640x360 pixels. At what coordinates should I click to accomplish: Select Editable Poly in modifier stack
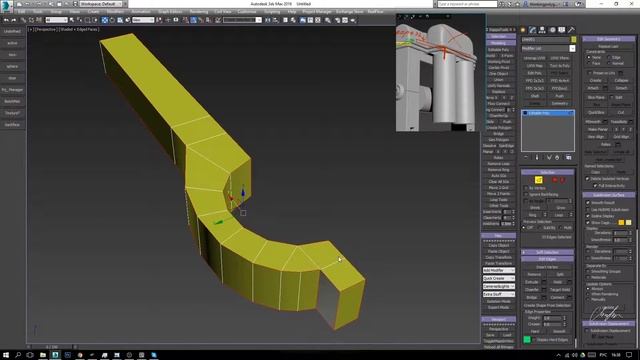point(548,113)
